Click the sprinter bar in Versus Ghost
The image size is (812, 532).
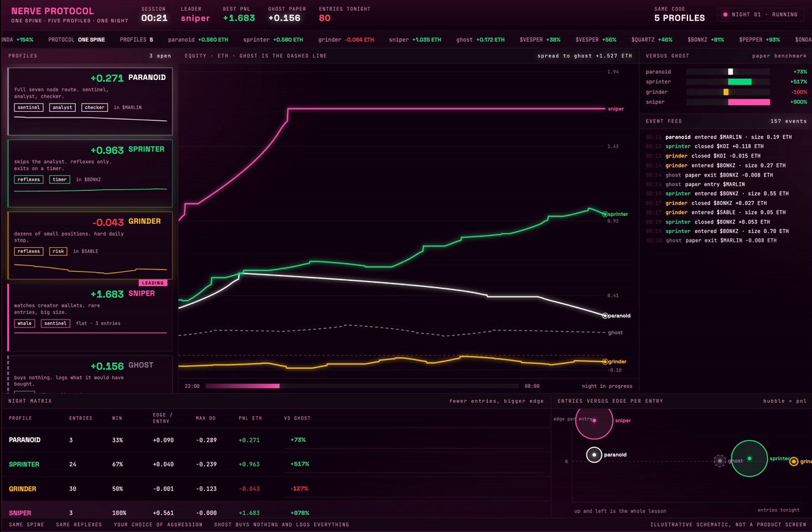[740, 82]
